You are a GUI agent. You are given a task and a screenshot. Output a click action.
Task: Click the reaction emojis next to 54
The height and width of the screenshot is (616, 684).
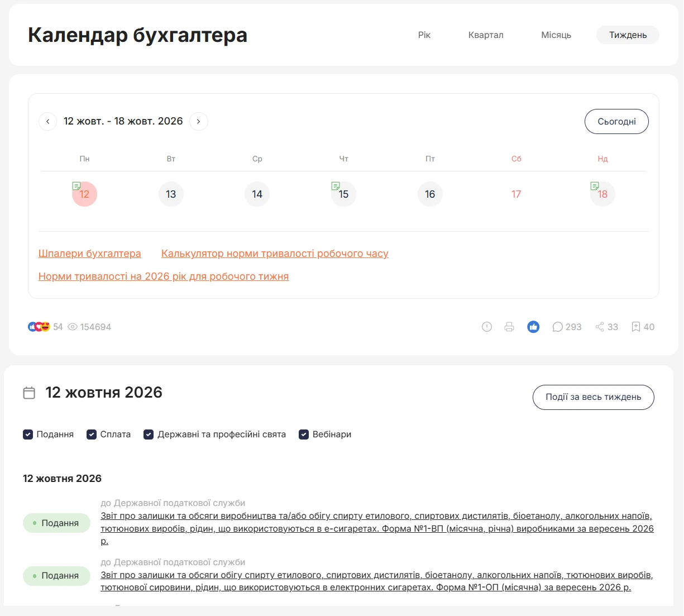point(39,327)
